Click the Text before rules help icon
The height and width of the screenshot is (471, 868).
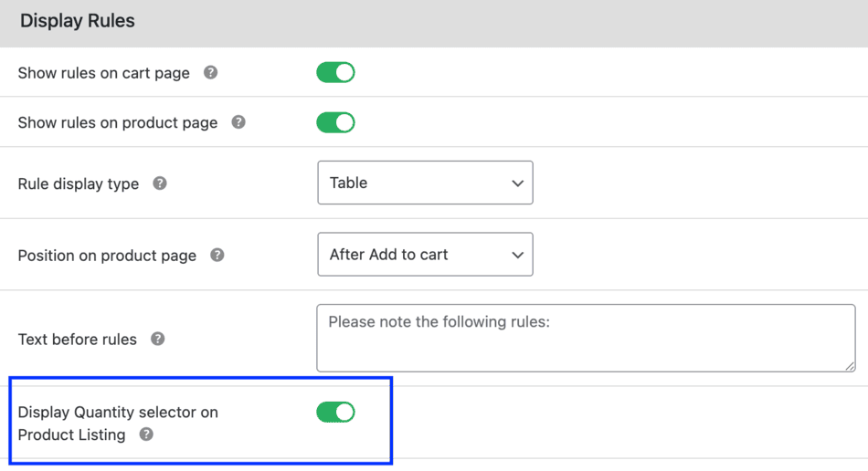[158, 339]
